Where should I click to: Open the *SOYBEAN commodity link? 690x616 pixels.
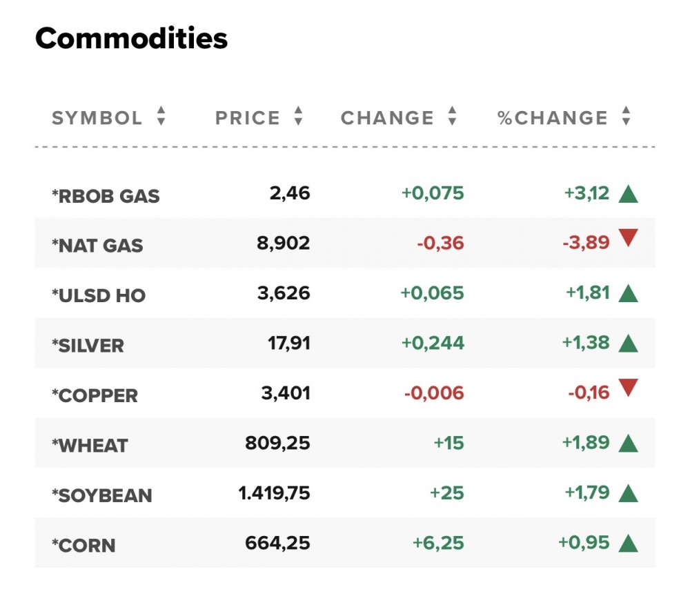coord(102,495)
